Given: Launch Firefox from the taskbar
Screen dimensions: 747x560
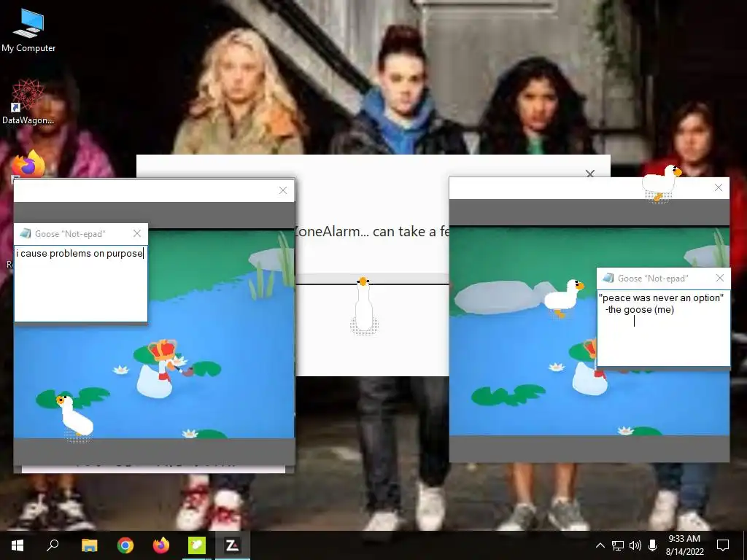Looking at the screenshot, I should pyautogui.click(x=161, y=545).
